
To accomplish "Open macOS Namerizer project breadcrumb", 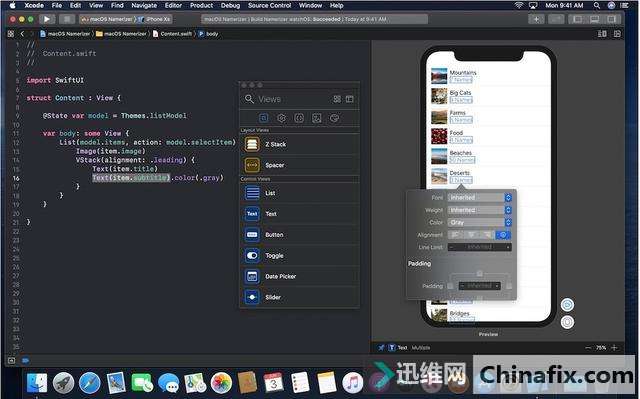I will (65, 34).
